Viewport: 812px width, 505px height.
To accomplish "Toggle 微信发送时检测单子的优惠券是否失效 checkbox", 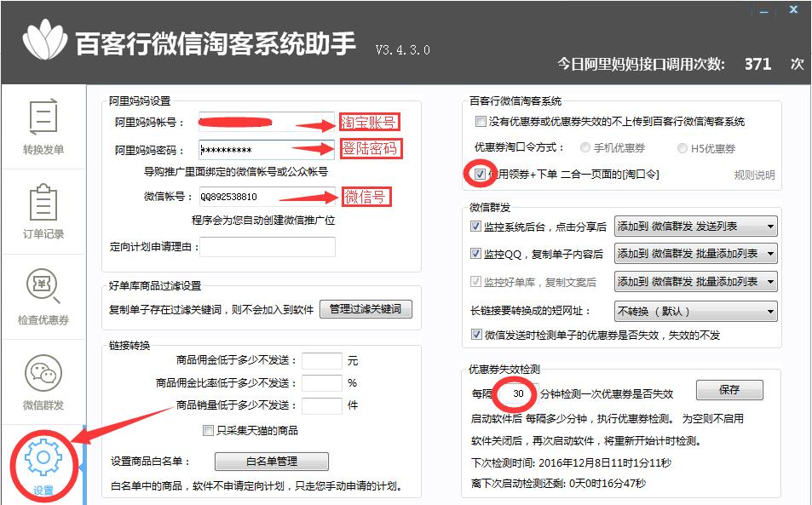I will point(476,334).
